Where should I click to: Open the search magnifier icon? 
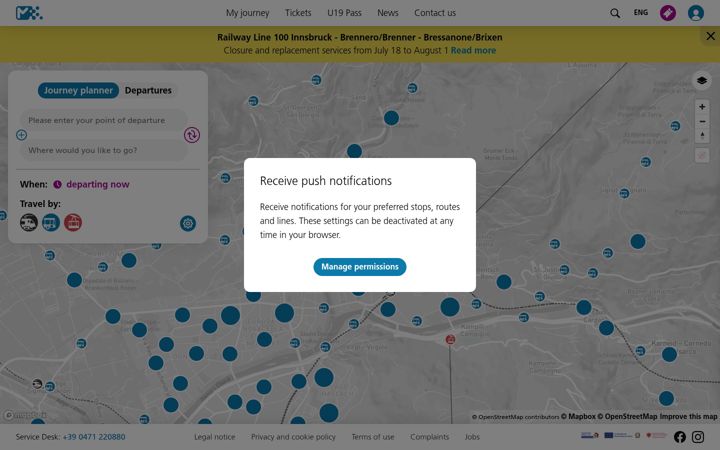(x=615, y=13)
